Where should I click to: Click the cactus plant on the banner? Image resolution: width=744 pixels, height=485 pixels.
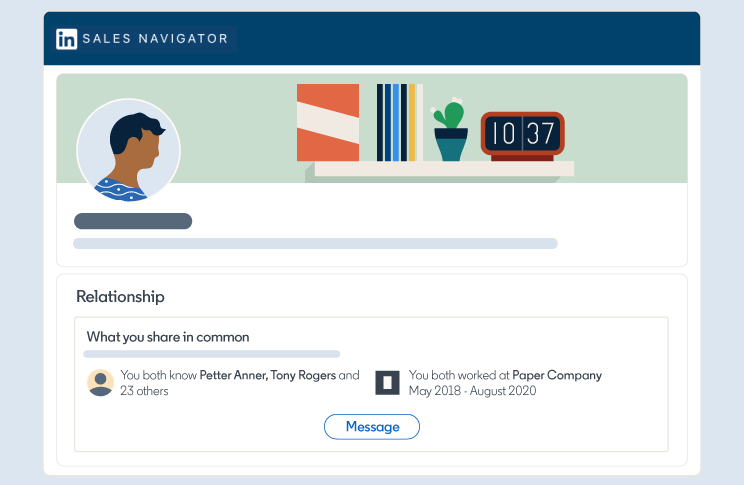pos(450,133)
